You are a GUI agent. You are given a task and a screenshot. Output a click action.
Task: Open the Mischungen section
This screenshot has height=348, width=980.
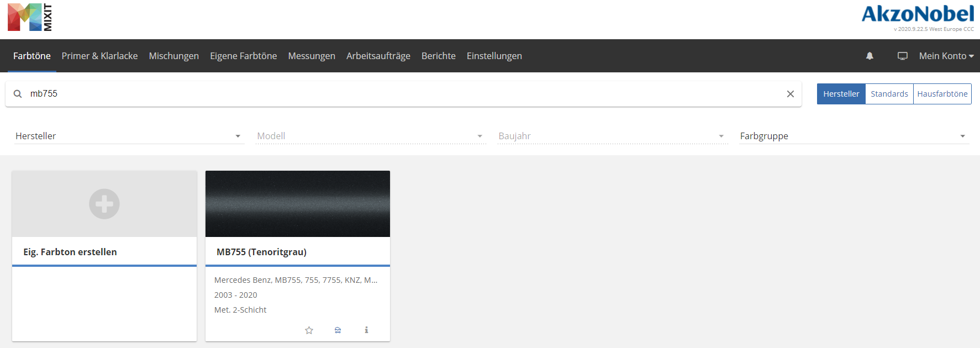pyautogui.click(x=174, y=56)
